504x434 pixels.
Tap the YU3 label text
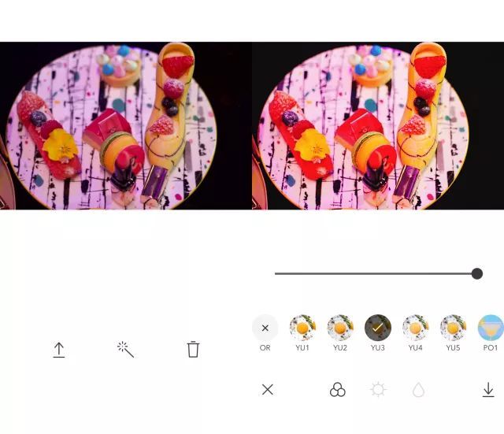pyautogui.click(x=378, y=348)
